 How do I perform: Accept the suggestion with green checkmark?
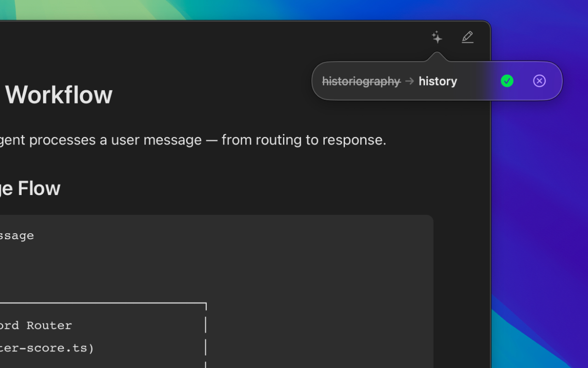[507, 81]
